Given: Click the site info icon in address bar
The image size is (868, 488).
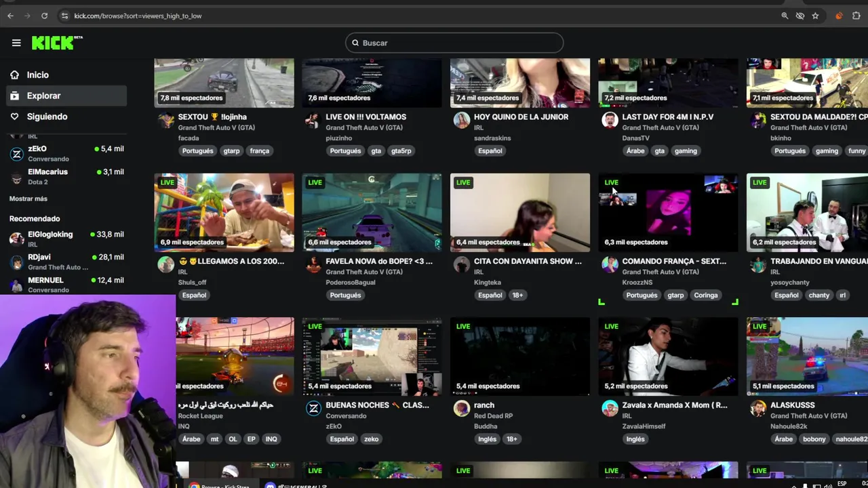Looking at the screenshot, I should click(64, 16).
